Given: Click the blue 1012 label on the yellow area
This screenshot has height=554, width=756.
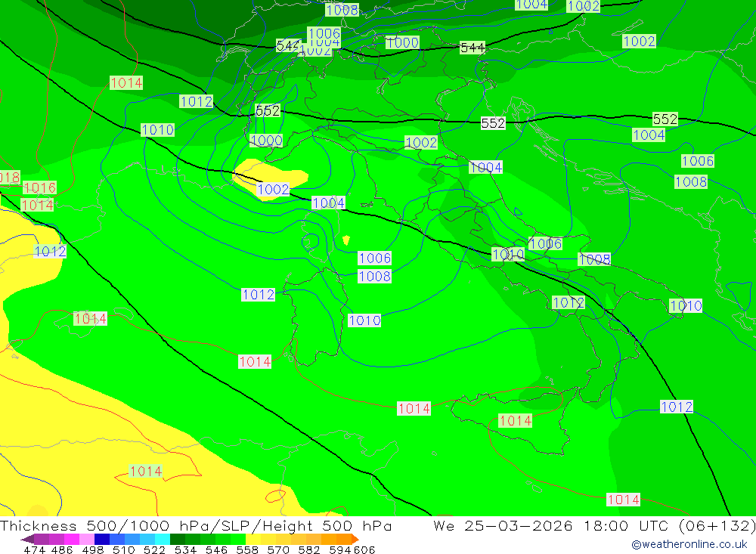Looking at the screenshot, I should (x=50, y=251).
